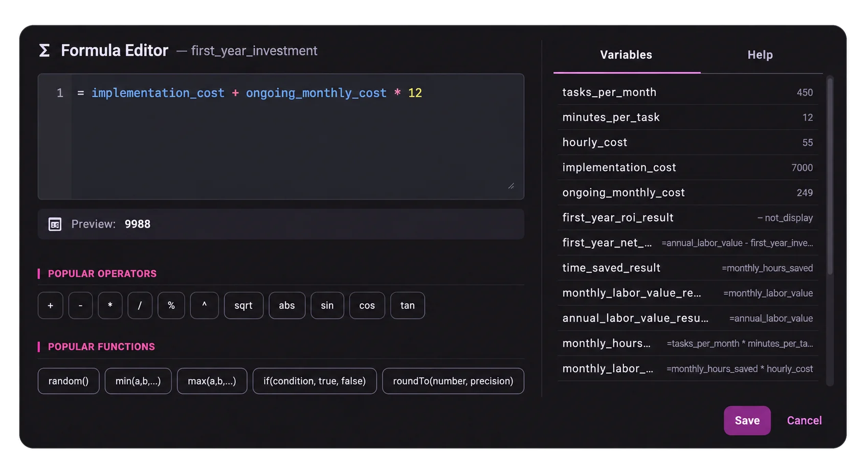
Task: Select the first_year_net_... variable
Action: (x=687, y=242)
